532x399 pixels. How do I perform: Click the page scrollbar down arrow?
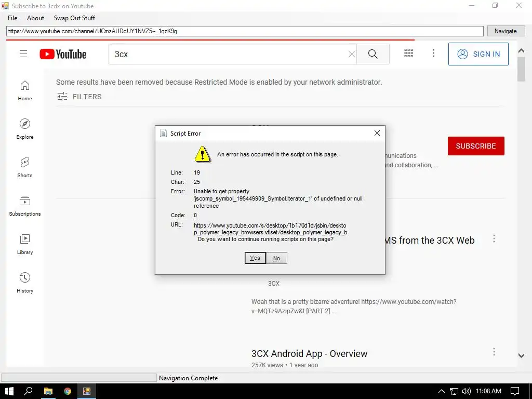click(x=521, y=355)
